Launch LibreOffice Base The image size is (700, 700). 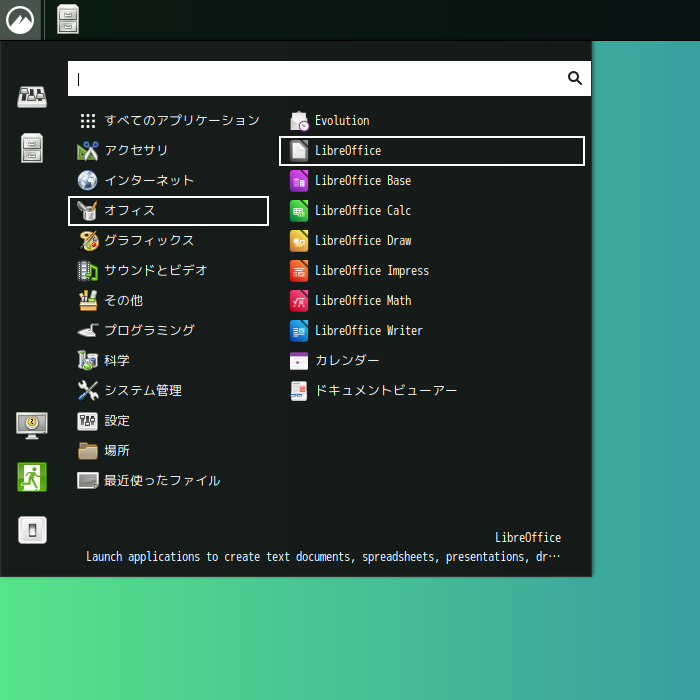[362, 181]
